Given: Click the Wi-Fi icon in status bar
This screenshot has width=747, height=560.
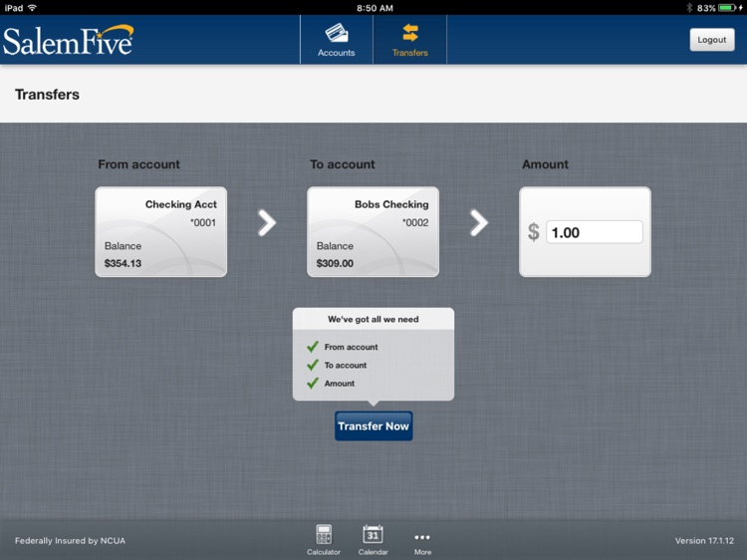Looking at the screenshot, I should click(x=33, y=8).
